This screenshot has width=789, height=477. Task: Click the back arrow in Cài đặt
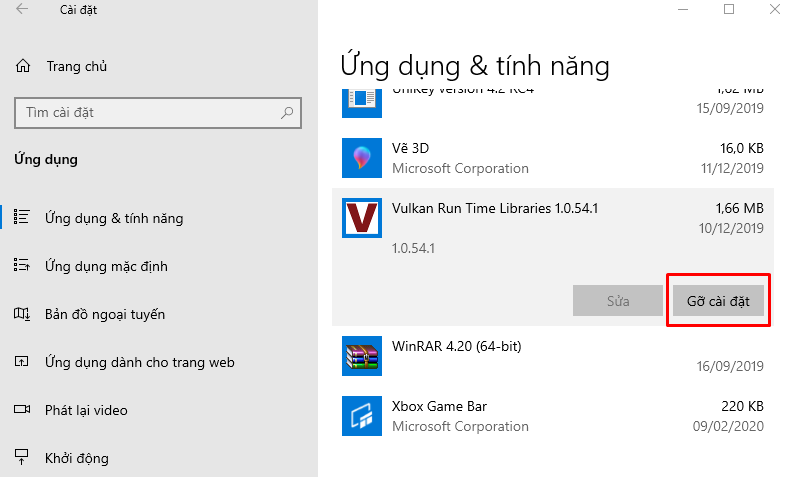22,9
